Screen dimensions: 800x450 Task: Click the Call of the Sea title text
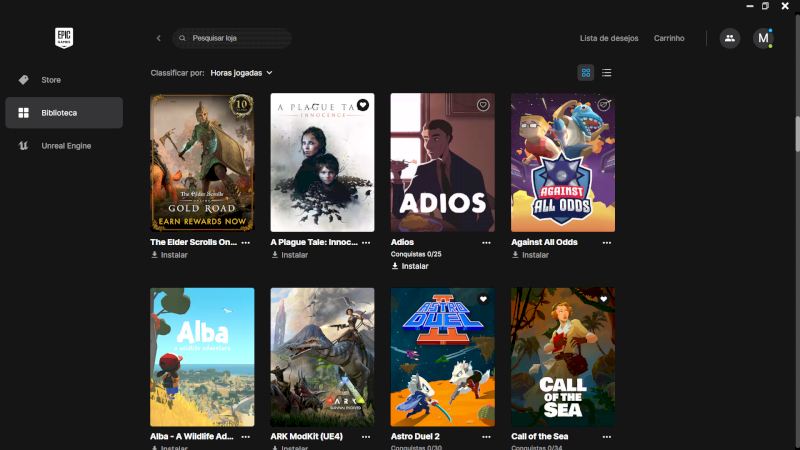[x=540, y=437]
